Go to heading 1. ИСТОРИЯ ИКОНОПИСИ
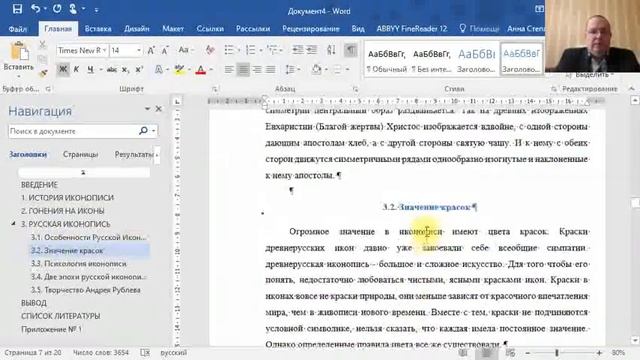The height and width of the screenshot is (360, 640). 67,198
